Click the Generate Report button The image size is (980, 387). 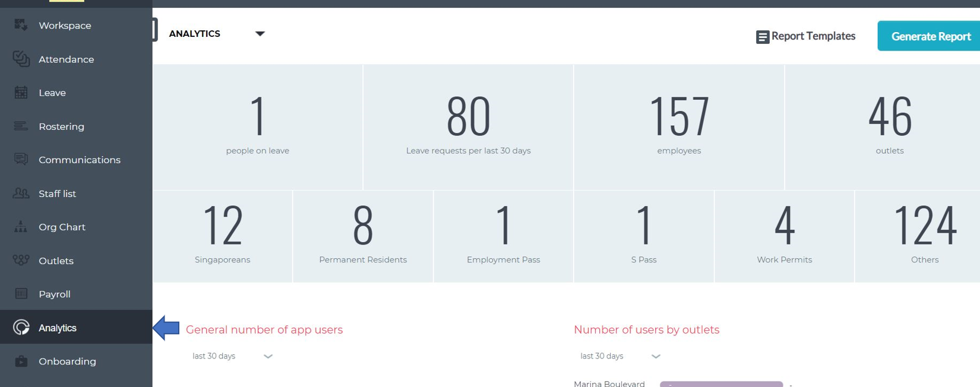click(929, 36)
